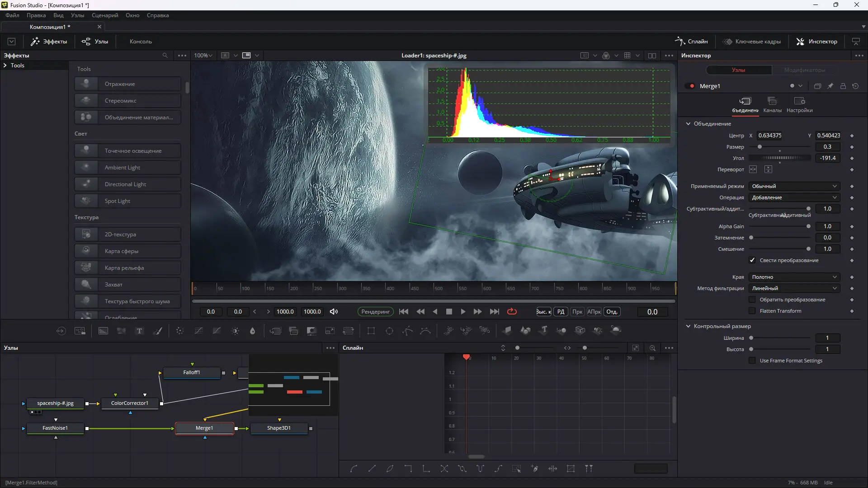Collapse the Контрольный размер section

tap(688, 326)
